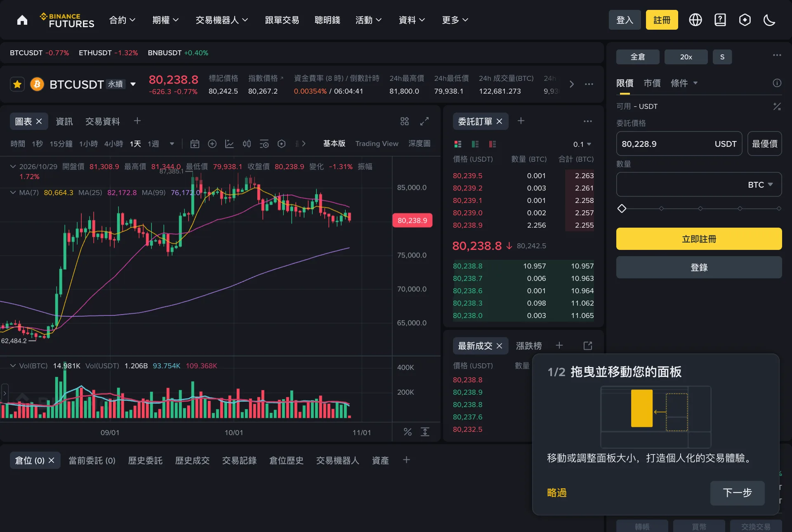The image size is (792, 532).
Task: Toggle BTCUSDT favorite star
Action: 17,85
